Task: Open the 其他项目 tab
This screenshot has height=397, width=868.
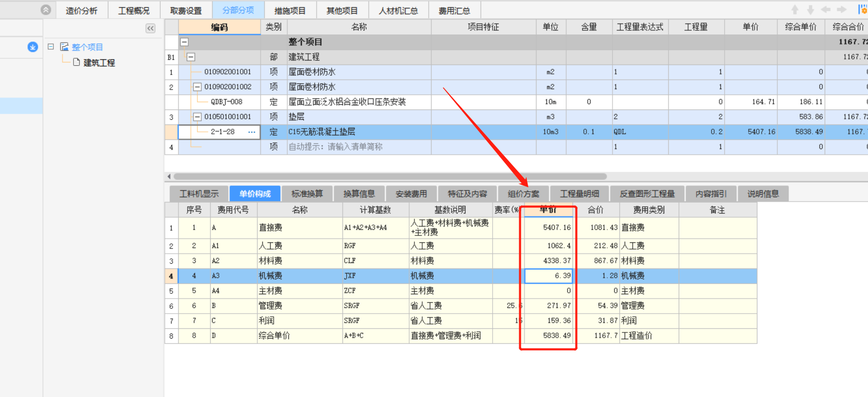Action: coord(343,10)
